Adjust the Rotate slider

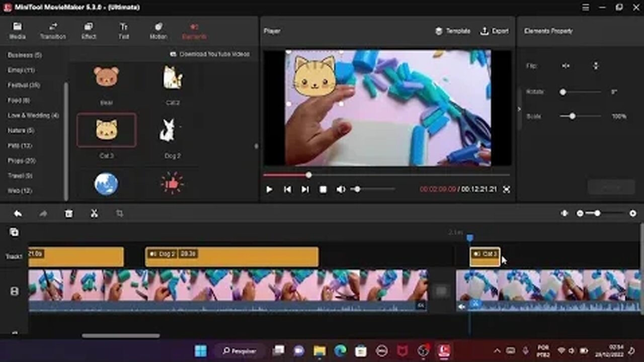[x=581, y=92]
